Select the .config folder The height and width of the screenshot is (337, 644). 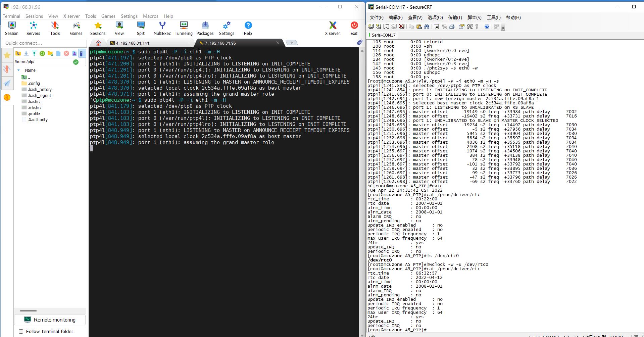[x=31, y=83]
